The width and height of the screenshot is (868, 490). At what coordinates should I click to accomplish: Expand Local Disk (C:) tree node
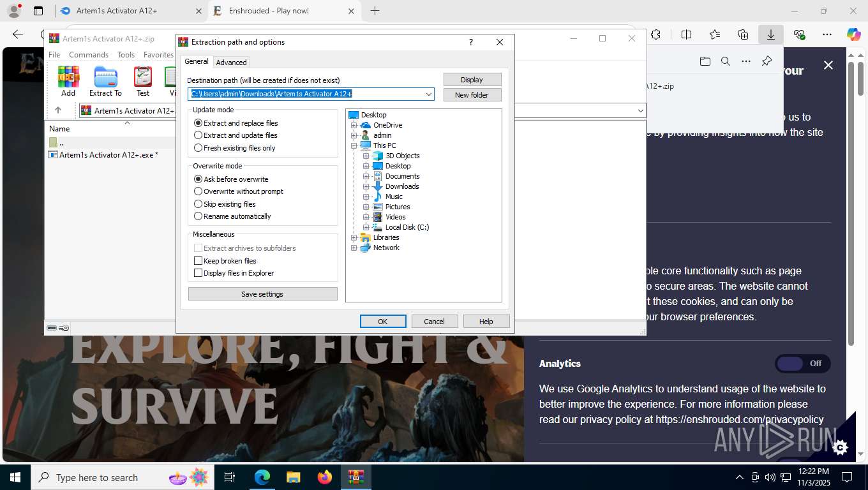[x=366, y=227]
